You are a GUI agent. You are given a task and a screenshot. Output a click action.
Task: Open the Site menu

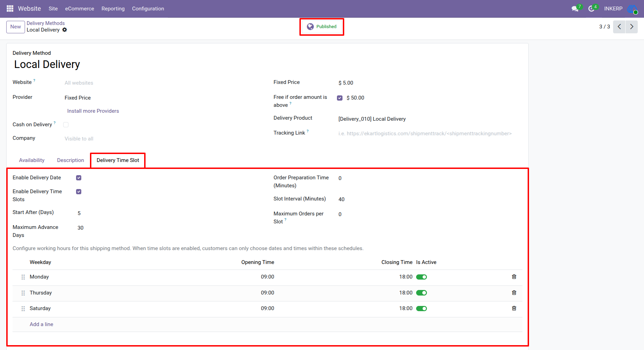click(53, 9)
